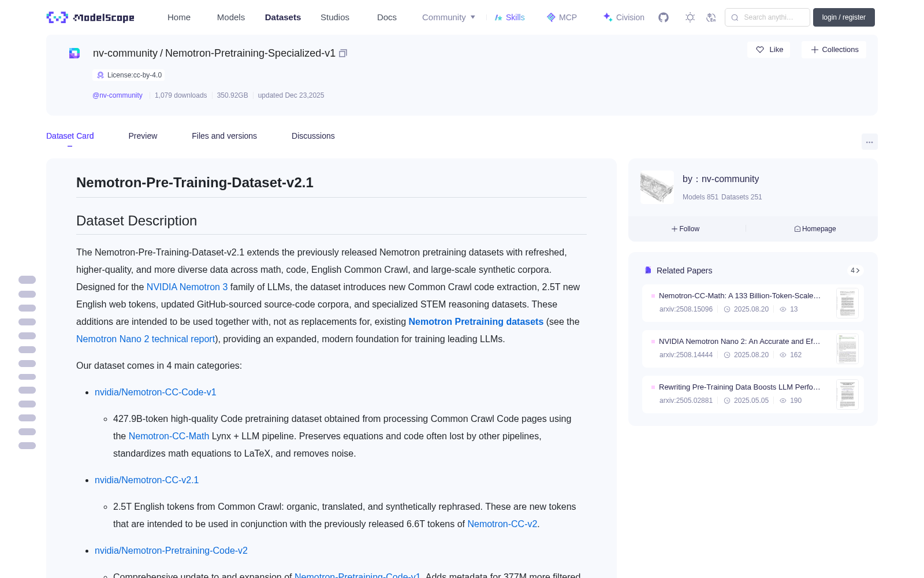This screenshot has height=578, width=924.
Task: Go to the Home page
Action: tap(179, 17)
